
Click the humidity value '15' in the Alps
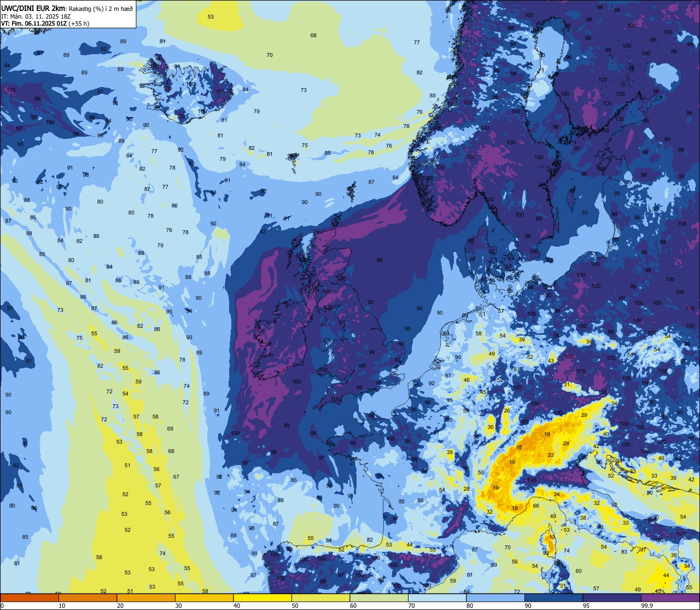pos(520,448)
